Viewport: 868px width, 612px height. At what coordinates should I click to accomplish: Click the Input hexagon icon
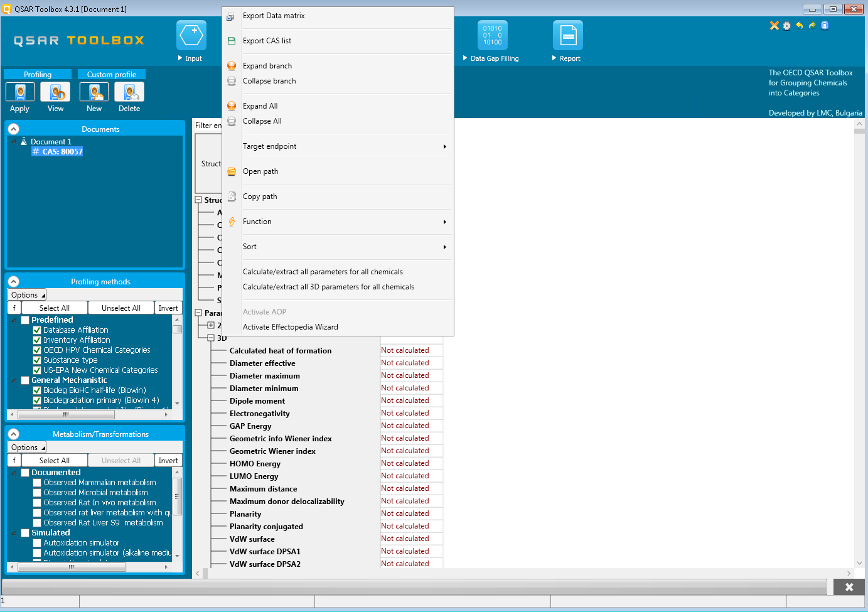click(x=191, y=35)
